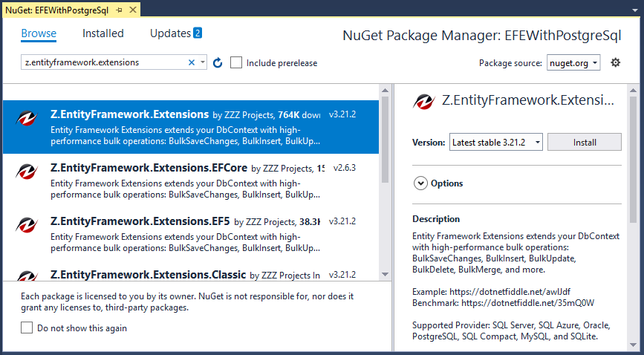Image resolution: width=644 pixels, height=355 pixels.
Task: Click the details pane scrollbar thumb
Action: [x=633, y=160]
